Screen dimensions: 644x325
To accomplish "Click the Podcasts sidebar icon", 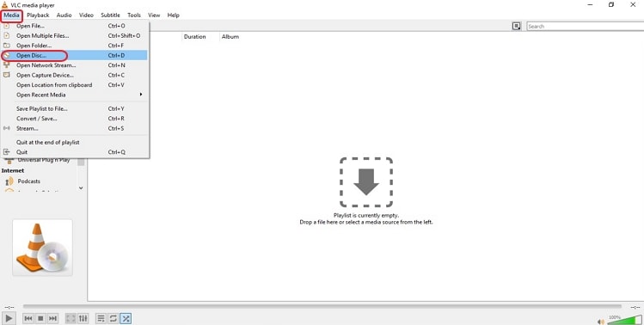I will (x=9, y=181).
